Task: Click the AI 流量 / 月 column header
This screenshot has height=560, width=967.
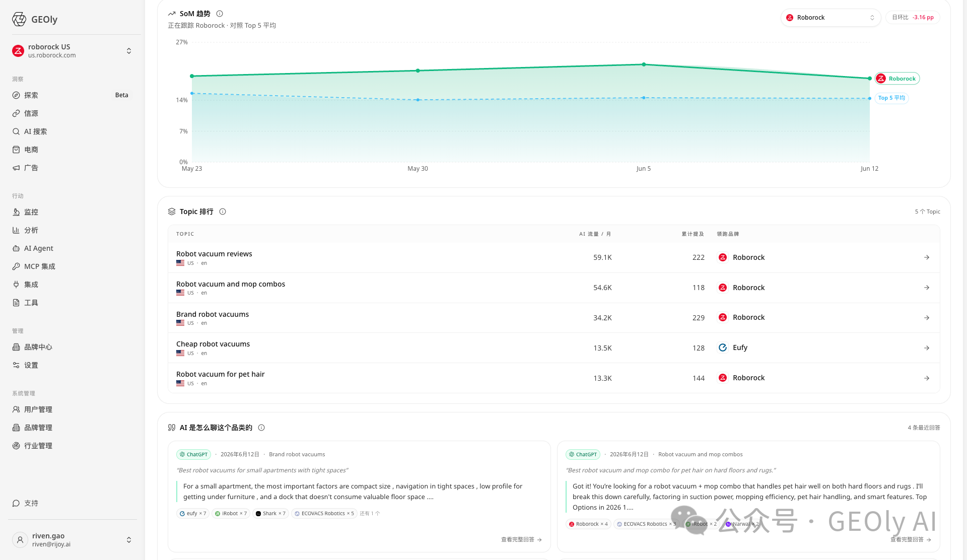Action: 595,234
